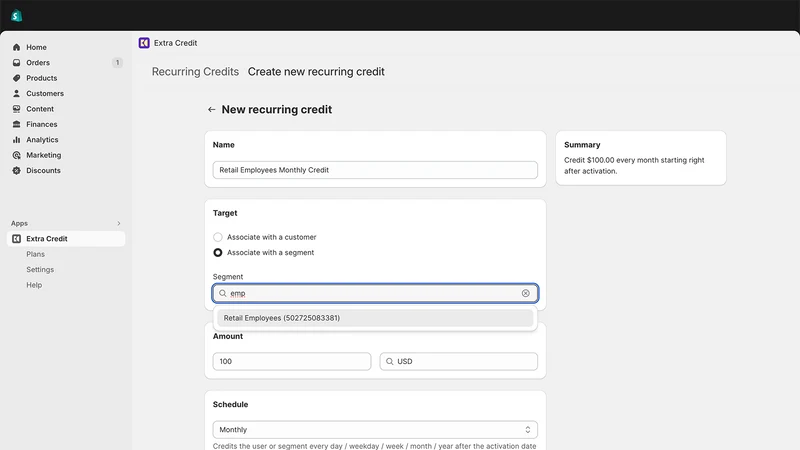Screen dimensions: 800x450
Task: Click the Marketing target icon
Action: click(16, 155)
